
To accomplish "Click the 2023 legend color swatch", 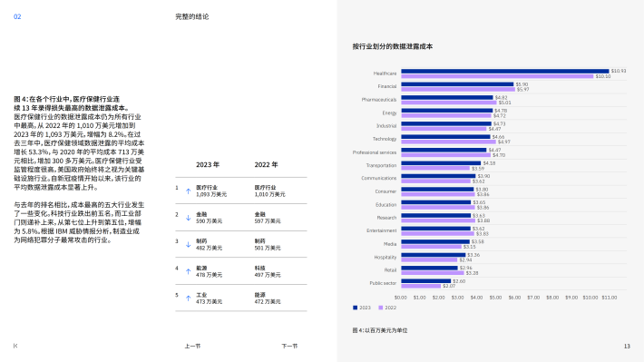I will [x=356, y=308].
